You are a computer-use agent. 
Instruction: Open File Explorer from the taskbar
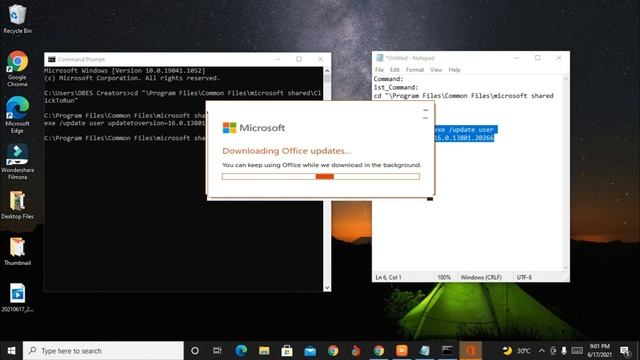(264, 351)
